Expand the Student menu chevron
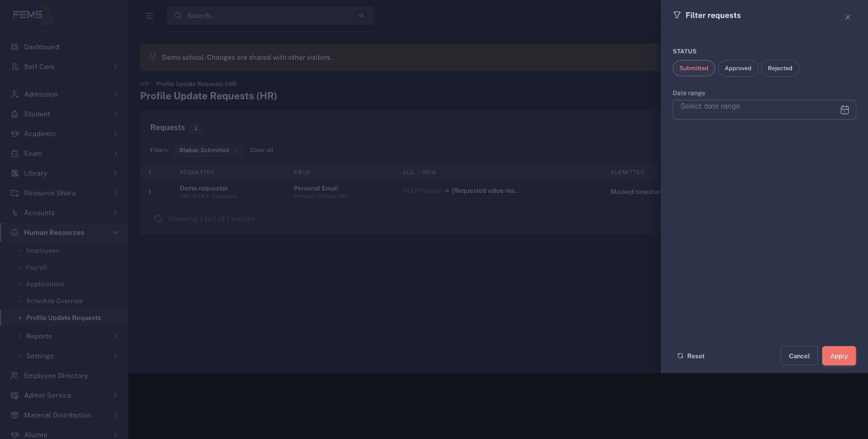 click(x=115, y=114)
